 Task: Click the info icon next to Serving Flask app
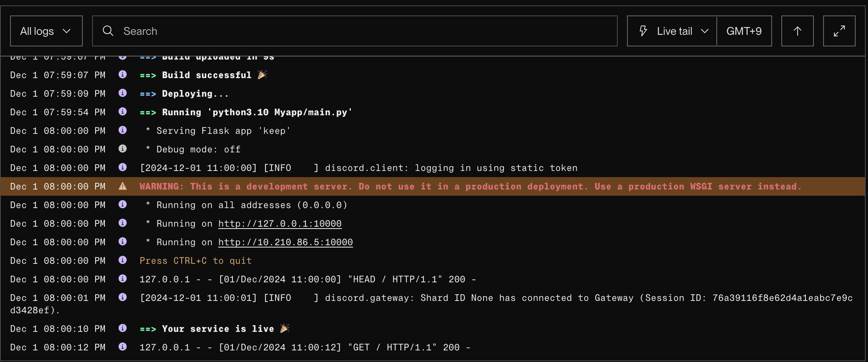click(123, 130)
